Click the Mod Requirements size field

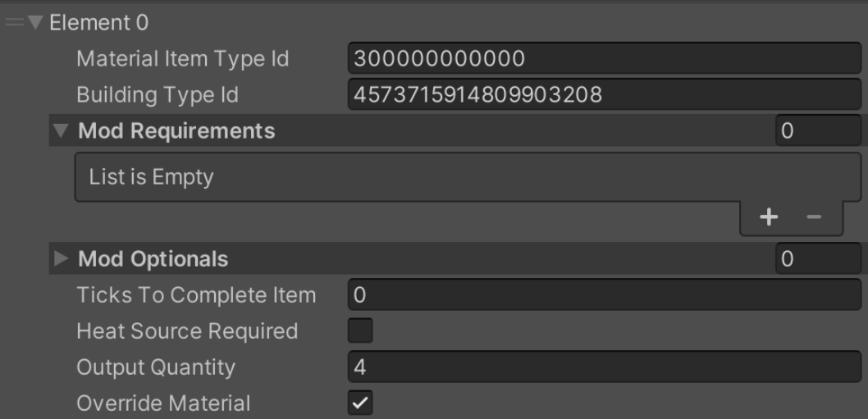(x=818, y=130)
